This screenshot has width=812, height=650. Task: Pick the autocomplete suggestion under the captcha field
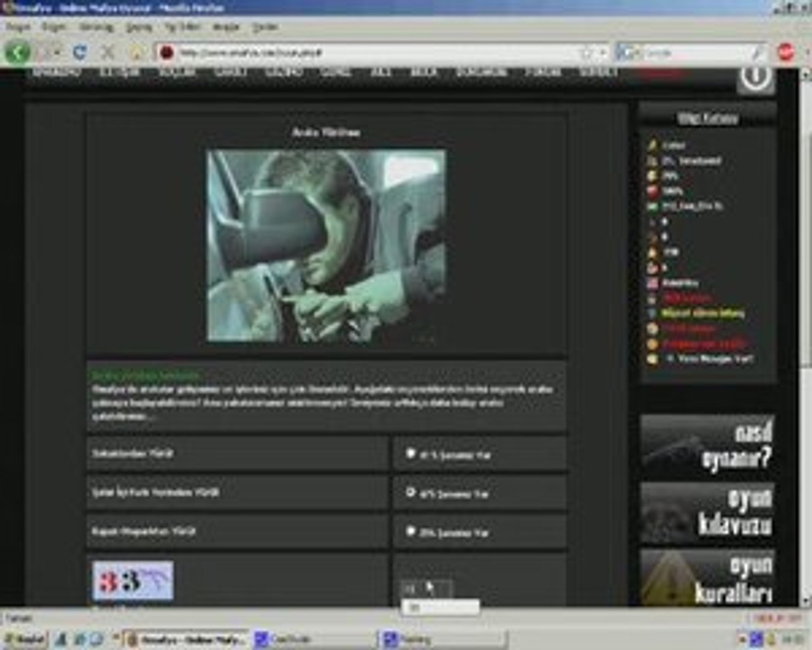[440, 608]
